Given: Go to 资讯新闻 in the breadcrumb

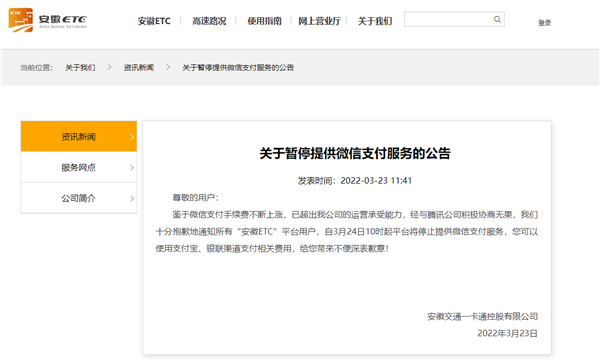Looking at the screenshot, I should pos(139,68).
